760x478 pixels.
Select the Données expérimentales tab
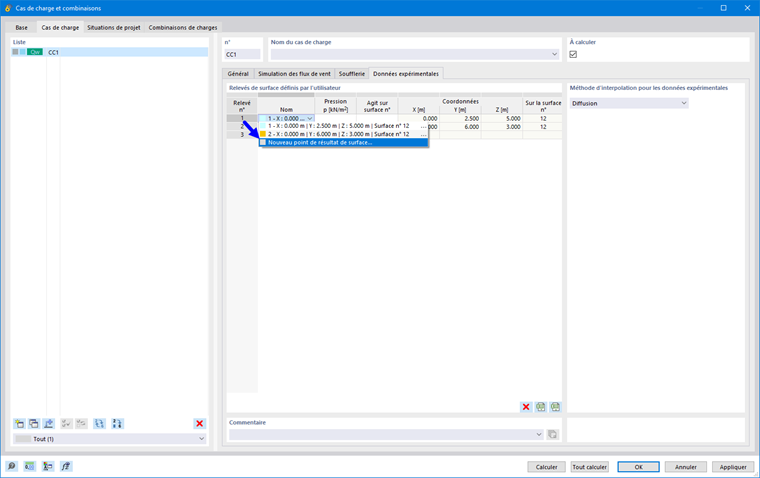pyautogui.click(x=406, y=74)
